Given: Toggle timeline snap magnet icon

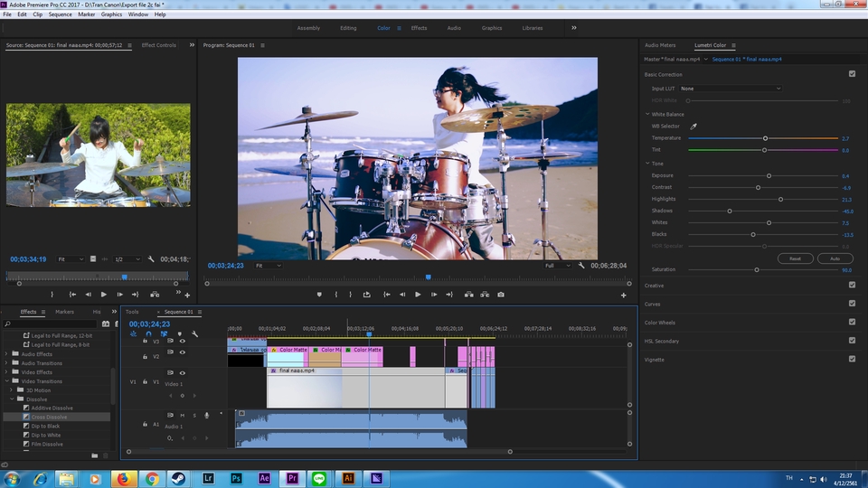Looking at the screenshot, I should coord(148,334).
